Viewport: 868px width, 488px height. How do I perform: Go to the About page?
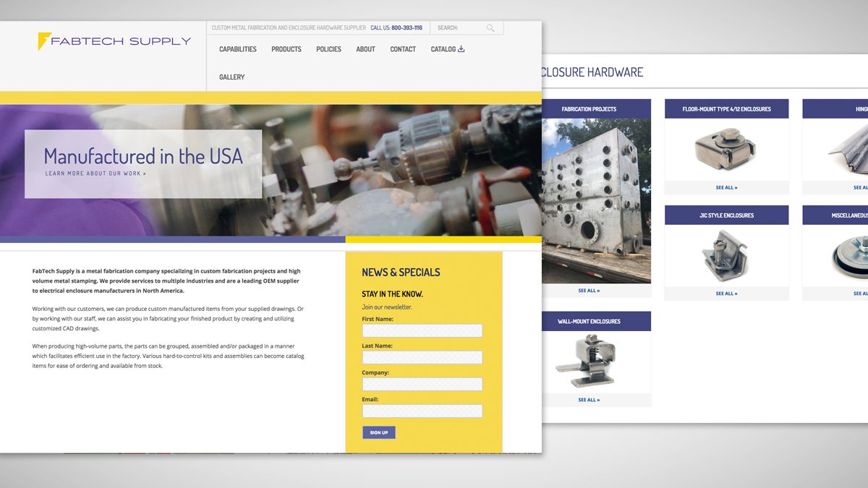point(365,49)
